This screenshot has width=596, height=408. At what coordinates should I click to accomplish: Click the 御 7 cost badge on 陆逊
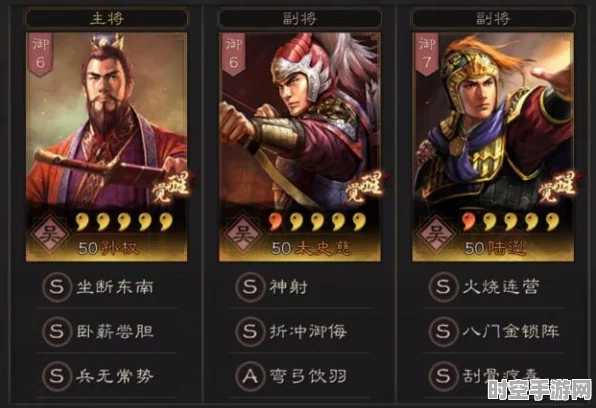tap(426, 54)
